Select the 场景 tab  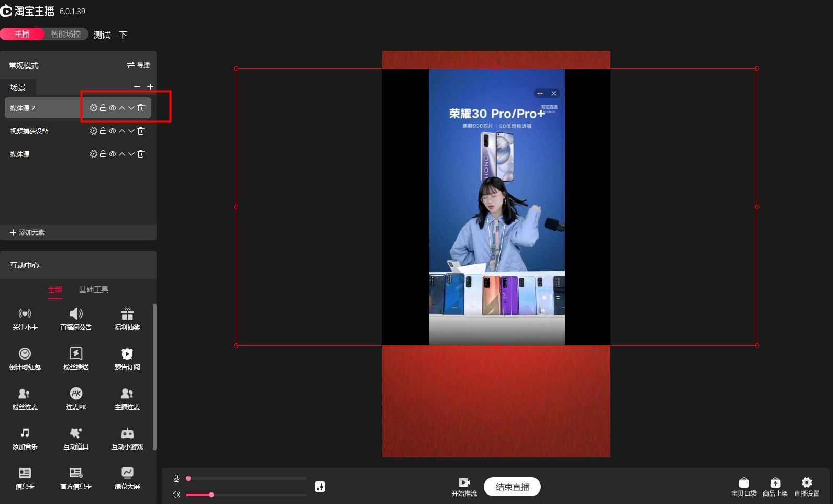[18, 87]
